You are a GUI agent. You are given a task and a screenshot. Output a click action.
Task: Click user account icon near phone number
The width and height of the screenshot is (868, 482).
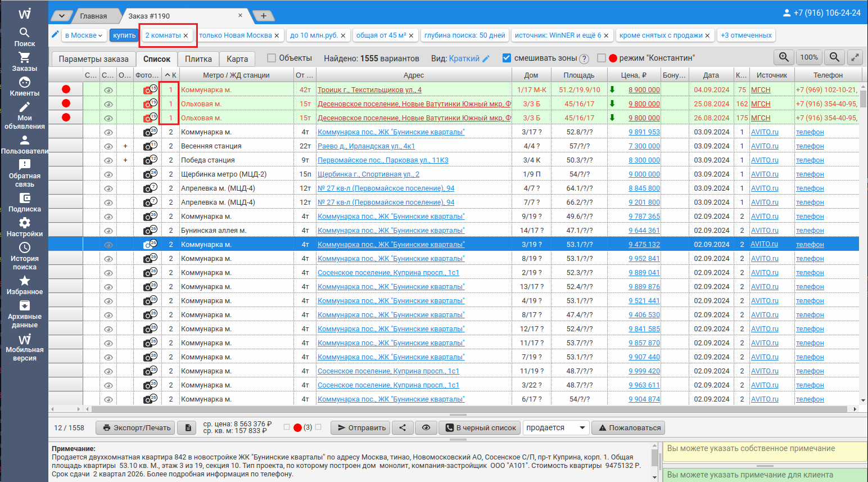pyautogui.click(x=786, y=12)
